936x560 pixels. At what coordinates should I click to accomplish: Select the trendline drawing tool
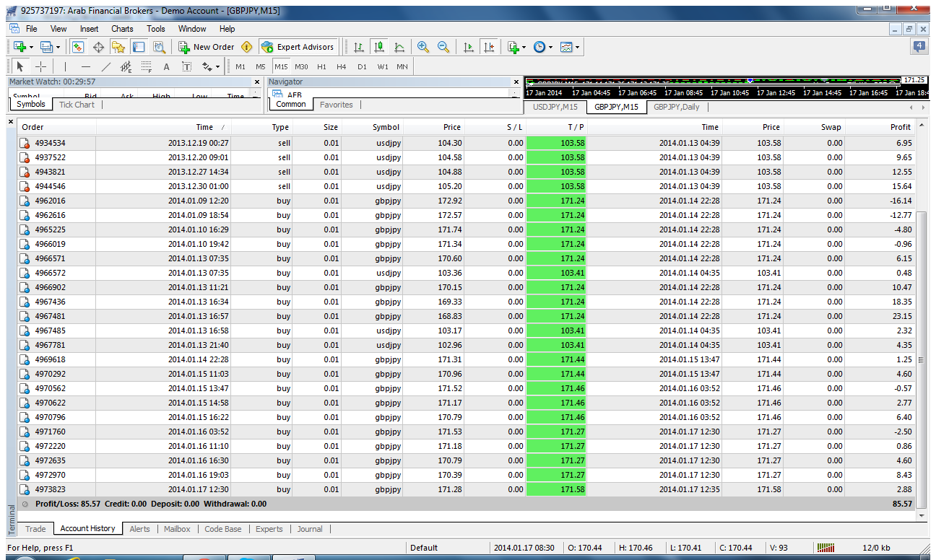[x=105, y=67]
